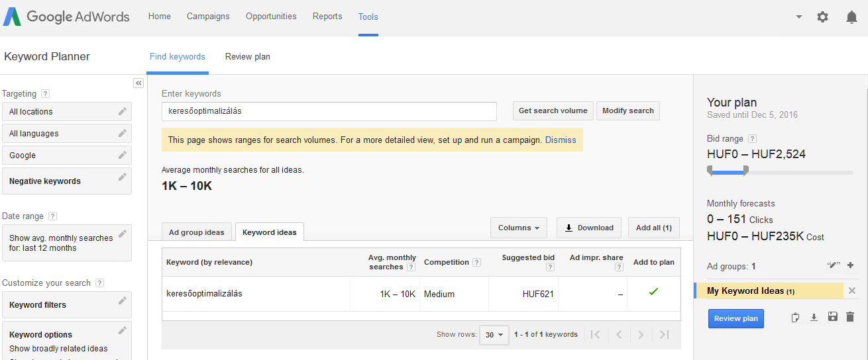Edit ad group keywords pencil icon

coord(834,265)
